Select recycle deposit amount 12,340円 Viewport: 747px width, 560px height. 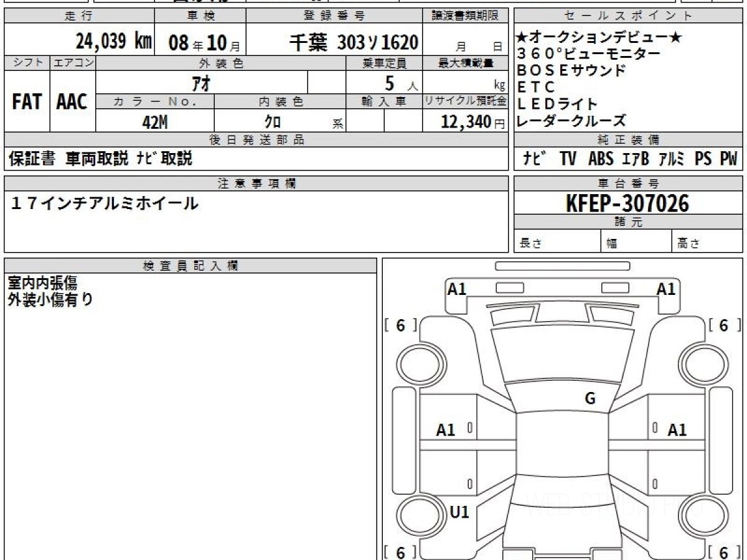click(x=473, y=122)
